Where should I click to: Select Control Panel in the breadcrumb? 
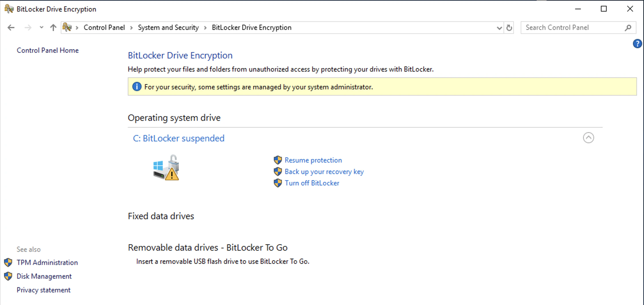pyautogui.click(x=104, y=27)
